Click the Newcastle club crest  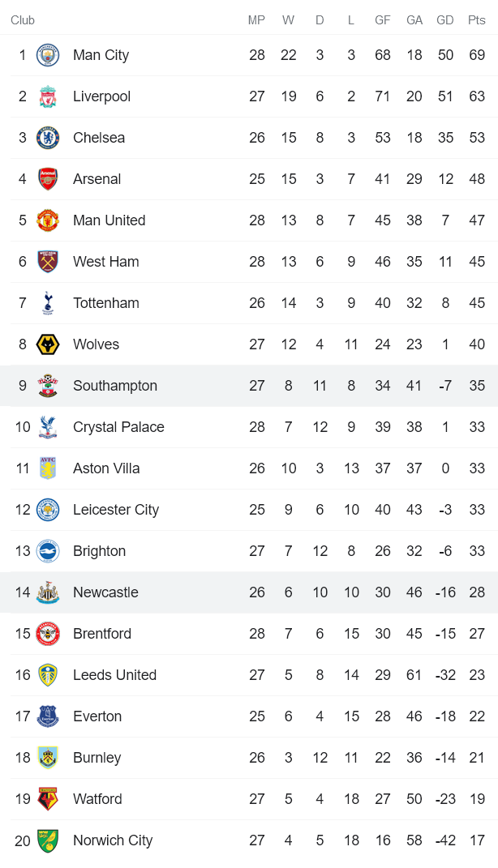pos(47,592)
